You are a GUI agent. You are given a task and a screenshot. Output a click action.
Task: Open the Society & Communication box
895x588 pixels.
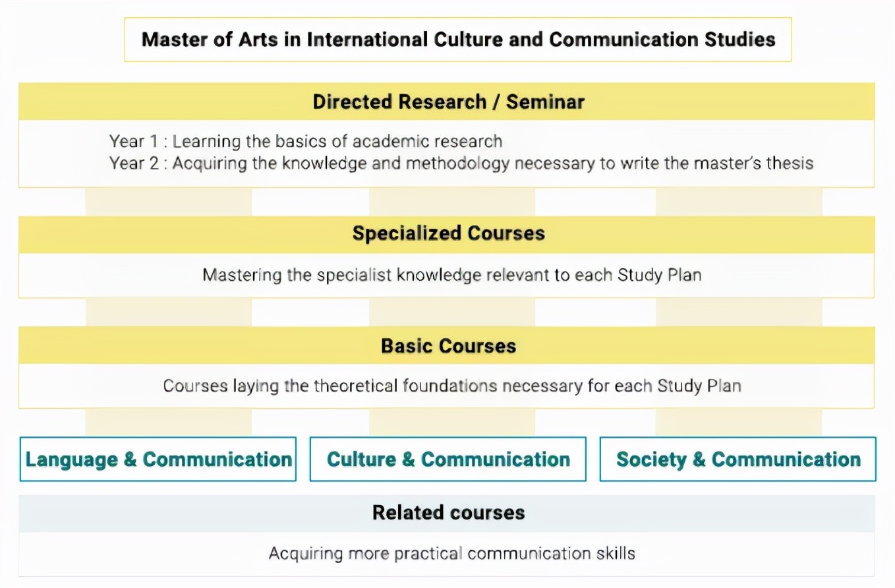738,459
